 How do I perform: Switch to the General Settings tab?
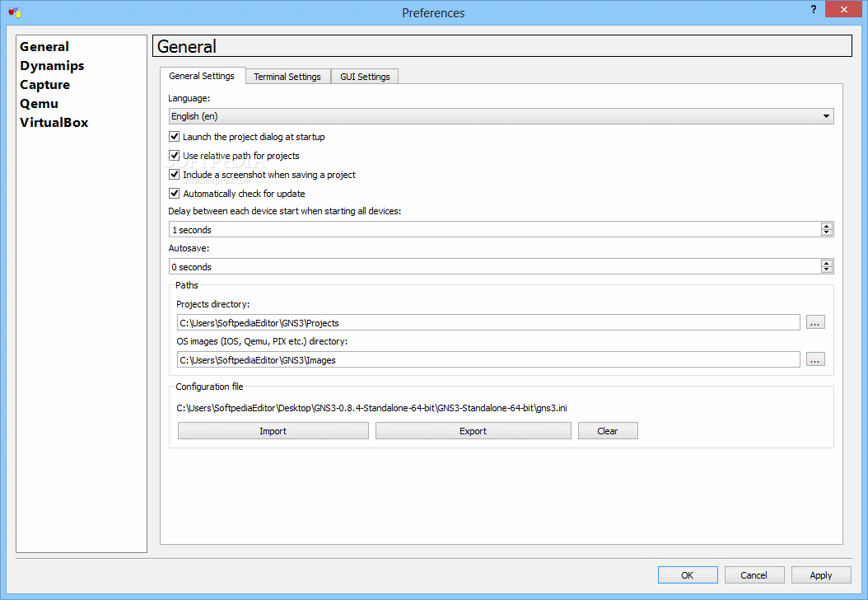tap(202, 76)
